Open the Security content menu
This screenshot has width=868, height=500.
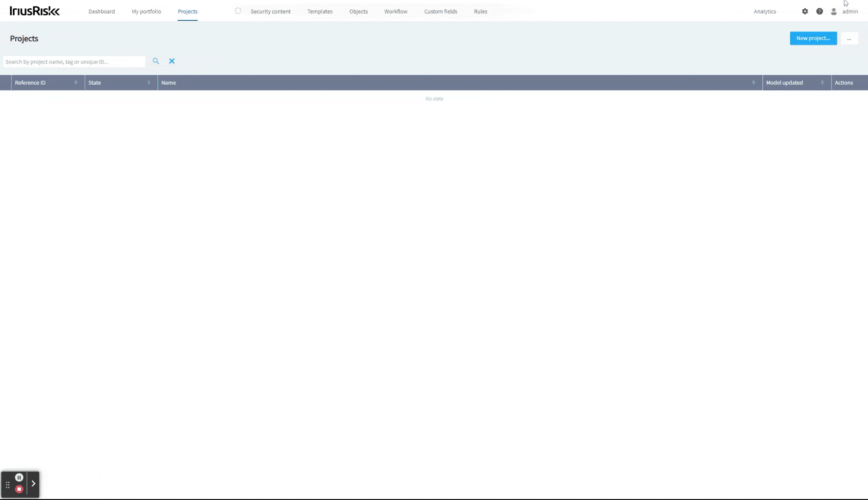pyautogui.click(x=271, y=11)
